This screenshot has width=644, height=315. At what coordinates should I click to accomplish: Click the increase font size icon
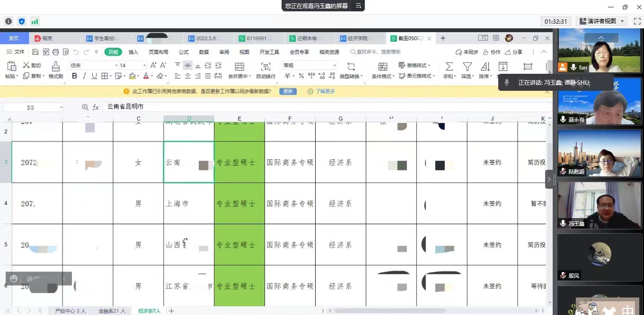[153, 65]
